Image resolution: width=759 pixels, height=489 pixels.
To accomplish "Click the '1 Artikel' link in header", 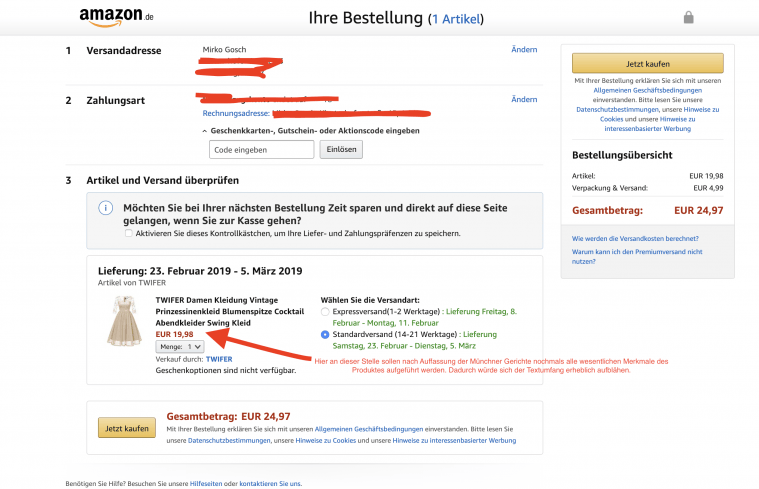I will 457,19.
